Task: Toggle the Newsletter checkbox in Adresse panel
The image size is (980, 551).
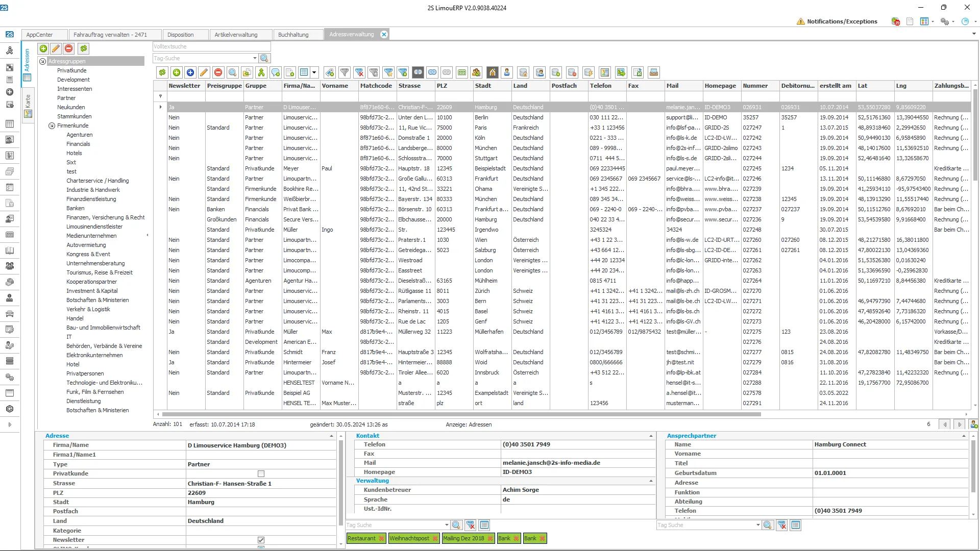Action: pos(261,540)
